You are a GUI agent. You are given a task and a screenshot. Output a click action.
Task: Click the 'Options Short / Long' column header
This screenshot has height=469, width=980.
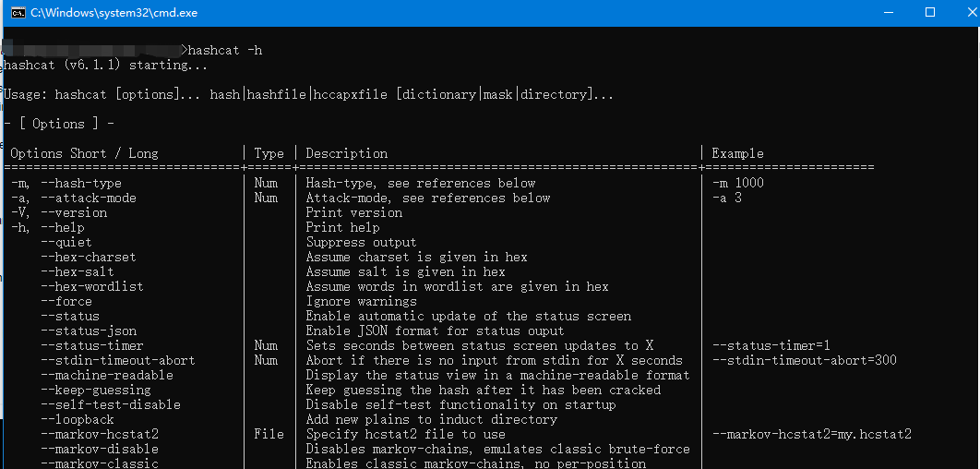(x=84, y=153)
